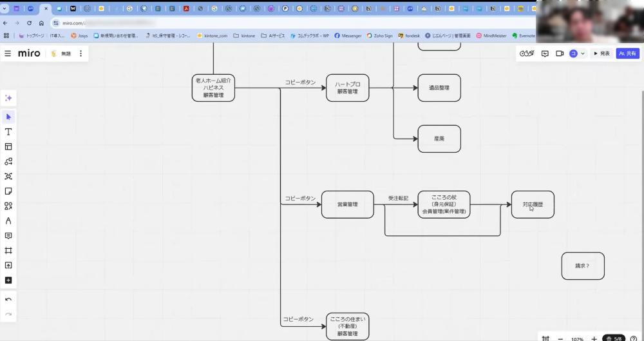
Task: Start presentation with the 発表 button
Action: click(601, 54)
